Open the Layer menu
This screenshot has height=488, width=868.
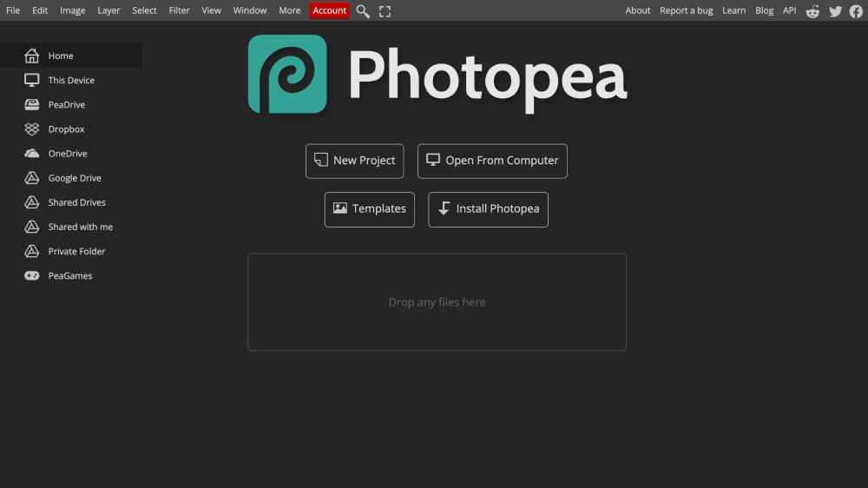[108, 10]
